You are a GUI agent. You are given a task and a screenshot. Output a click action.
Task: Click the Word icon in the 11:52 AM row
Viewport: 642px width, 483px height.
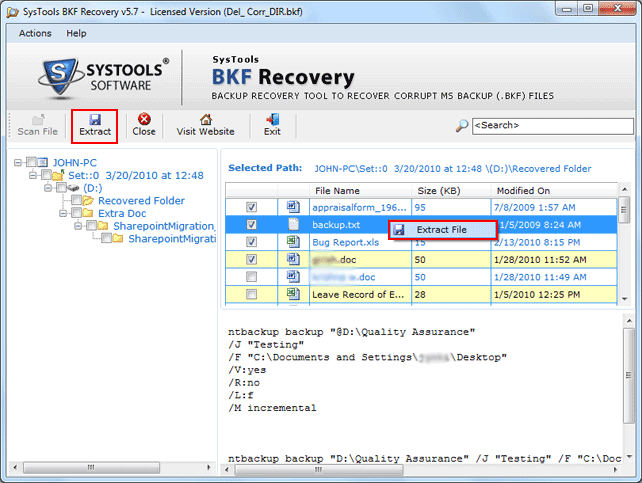tap(293, 259)
